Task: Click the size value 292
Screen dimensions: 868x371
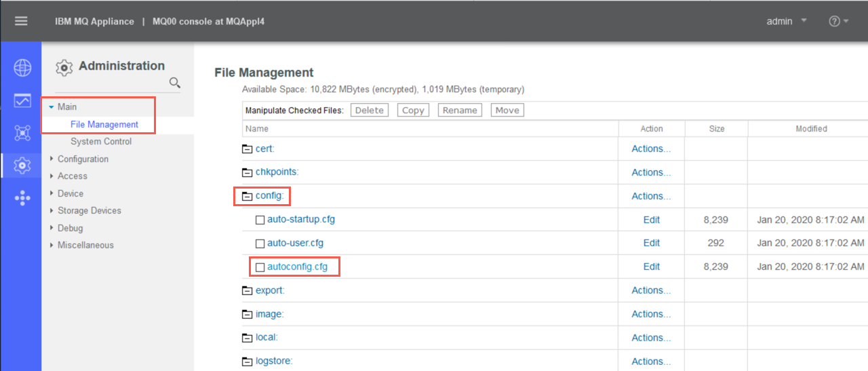Action: [716, 243]
